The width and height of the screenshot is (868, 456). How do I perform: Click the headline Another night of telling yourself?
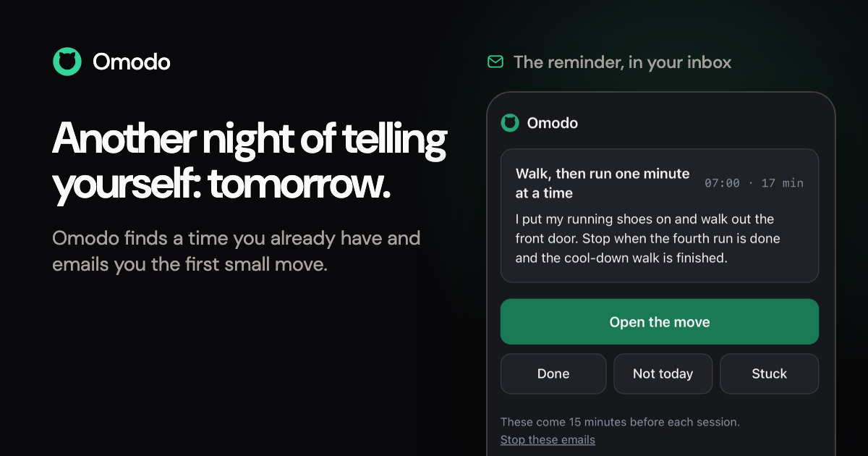tap(250, 161)
